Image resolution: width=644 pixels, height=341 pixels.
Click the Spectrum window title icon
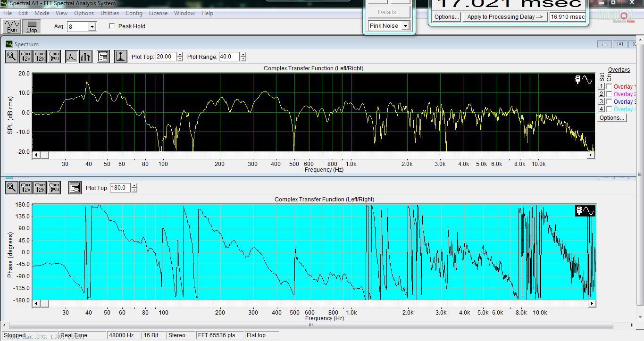pos(9,44)
